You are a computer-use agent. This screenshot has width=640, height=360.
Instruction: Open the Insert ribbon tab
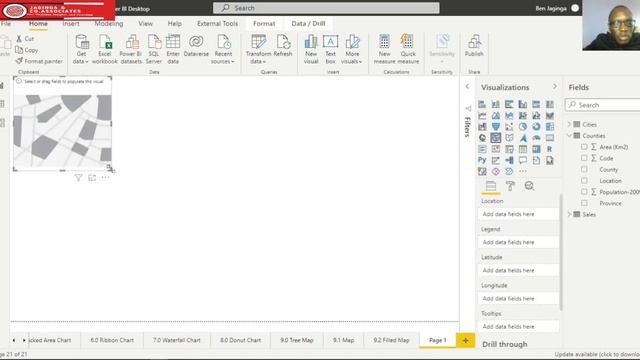tap(71, 24)
